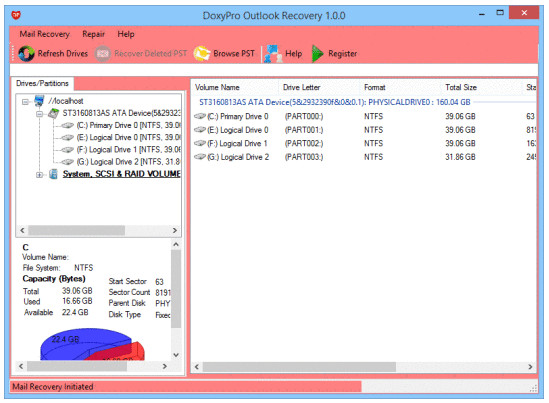Click drive icon of (E:) row in volume list
This screenshot has height=403, width=549.
[x=200, y=130]
